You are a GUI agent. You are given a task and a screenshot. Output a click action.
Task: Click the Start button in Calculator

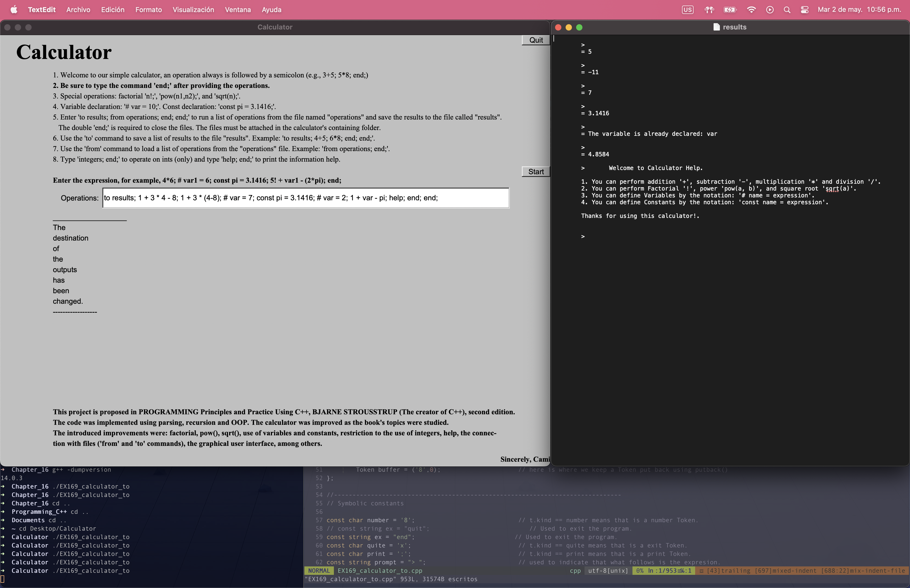[536, 172]
